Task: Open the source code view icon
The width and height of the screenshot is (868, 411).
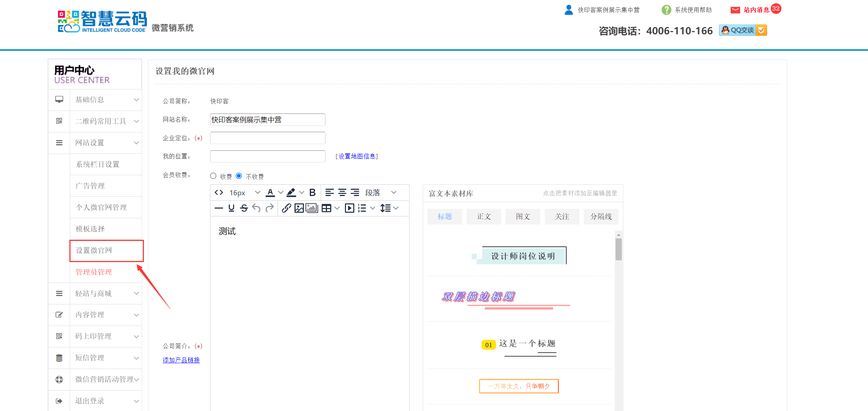Action: pos(219,192)
